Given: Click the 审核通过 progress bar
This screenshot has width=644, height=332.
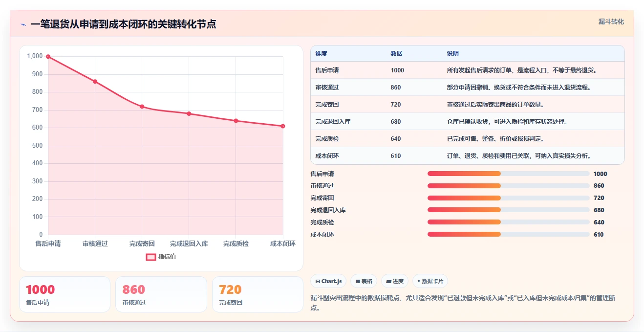Looking at the screenshot, I should point(508,186).
